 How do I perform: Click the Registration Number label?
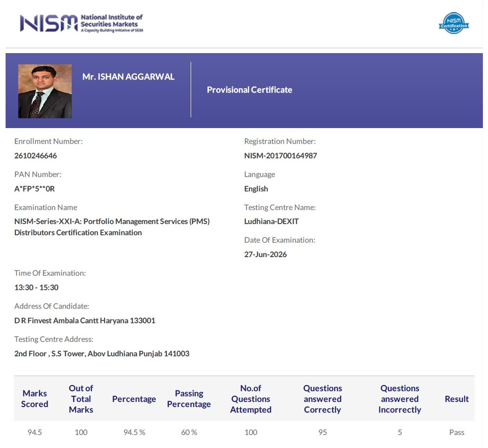[x=280, y=142]
